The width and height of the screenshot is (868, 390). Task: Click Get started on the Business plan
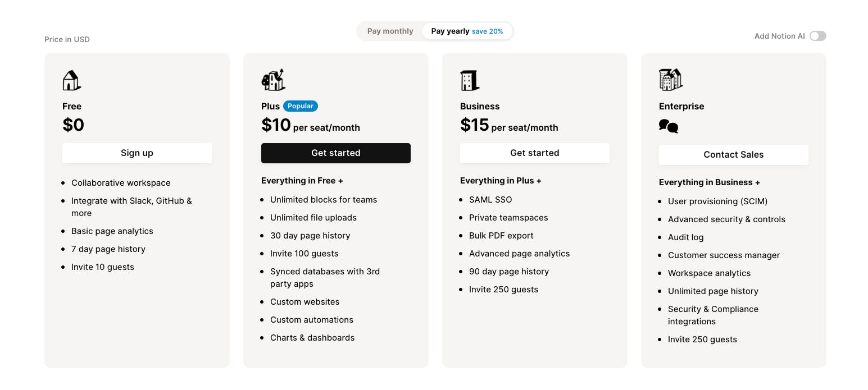coord(534,153)
